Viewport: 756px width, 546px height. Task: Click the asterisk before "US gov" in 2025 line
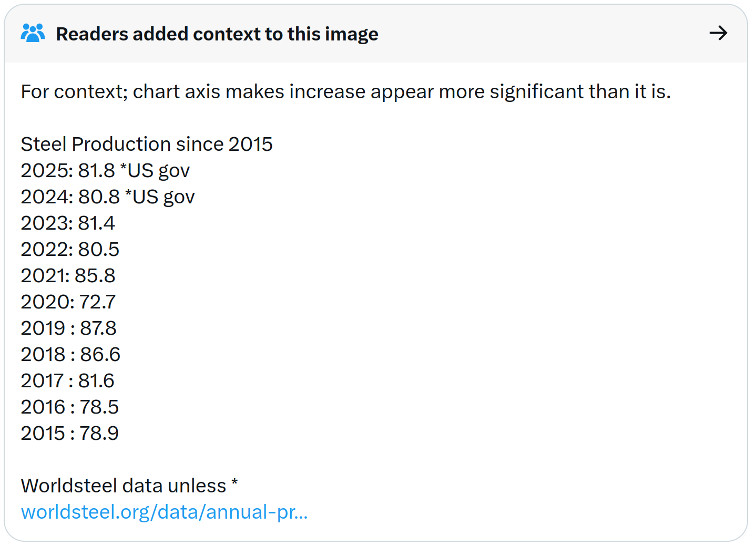[x=124, y=167]
